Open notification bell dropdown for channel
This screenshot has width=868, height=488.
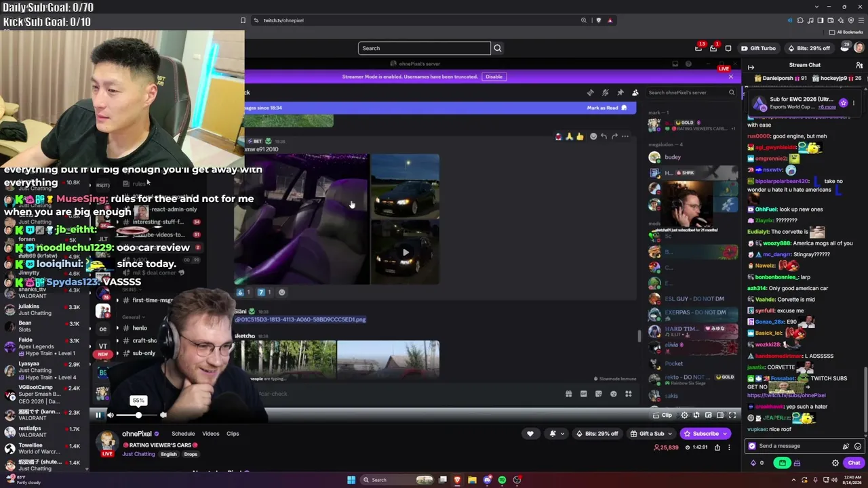point(557,434)
